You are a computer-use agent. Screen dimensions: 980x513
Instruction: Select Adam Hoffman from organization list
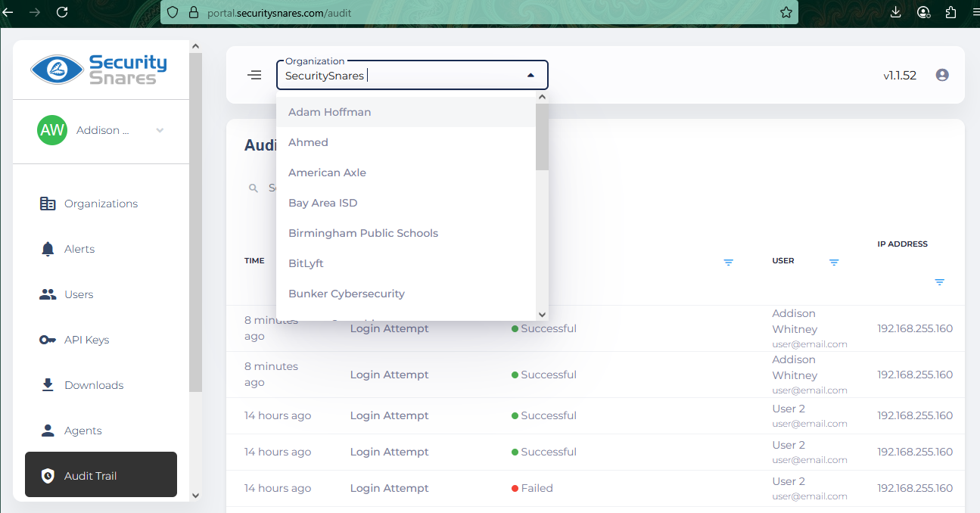tap(406, 112)
